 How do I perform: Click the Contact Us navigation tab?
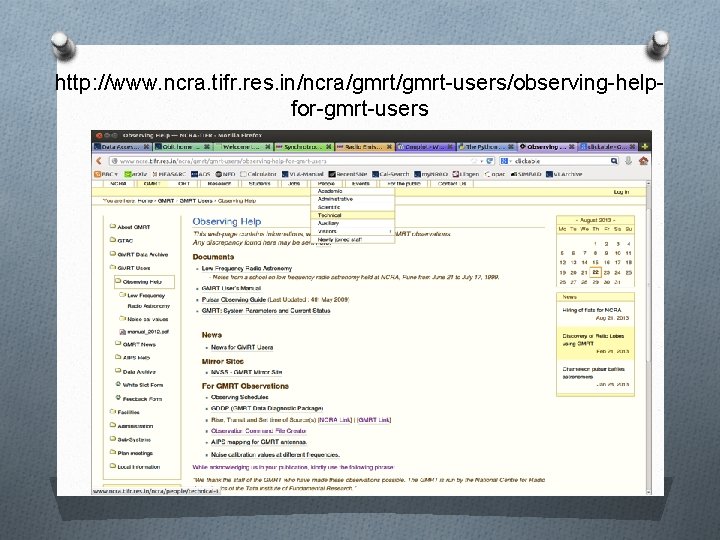point(452,184)
